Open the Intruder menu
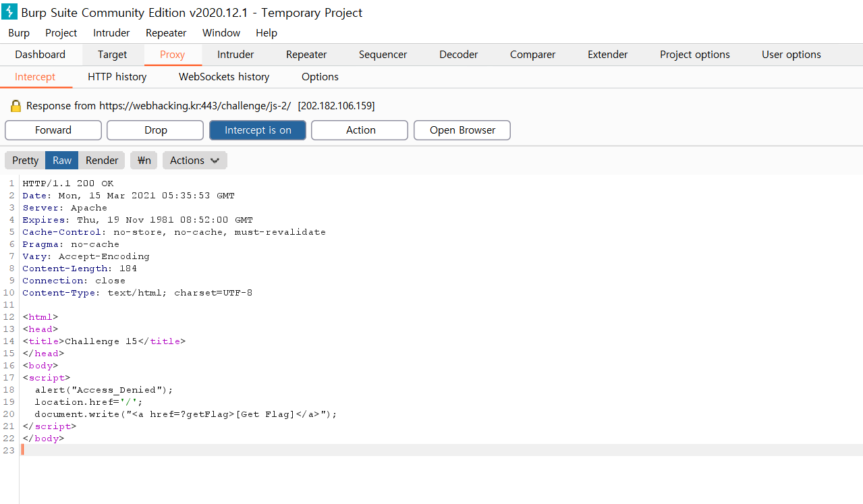The image size is (863, 504). point(111,32)
